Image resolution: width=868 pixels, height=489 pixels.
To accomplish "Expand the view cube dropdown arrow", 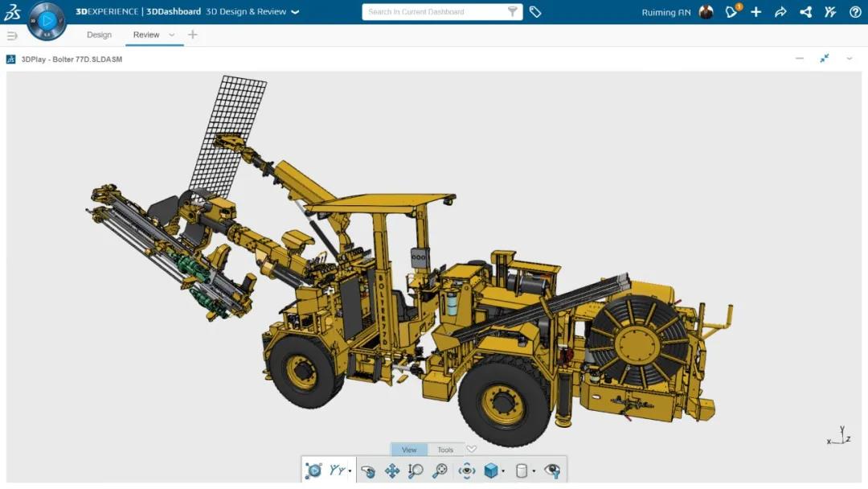I will (503, 471).
